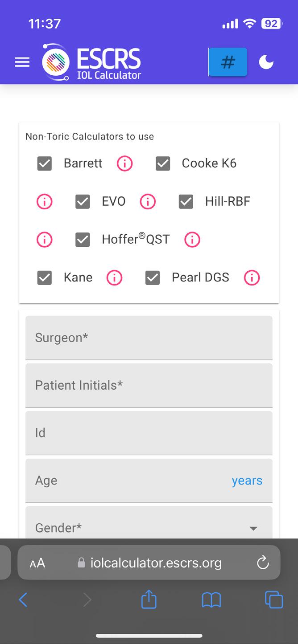Open Safari's AA reader options menu

tap(37, 563)
